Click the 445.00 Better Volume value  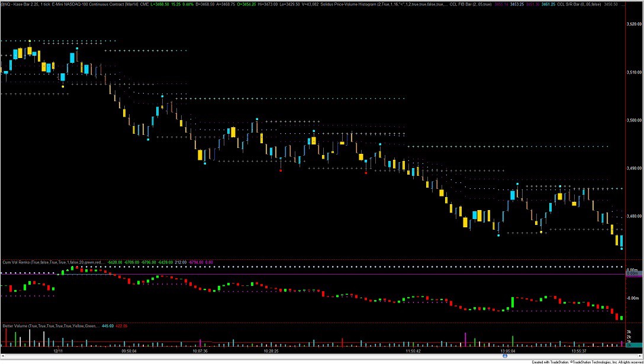coord(108,326)
